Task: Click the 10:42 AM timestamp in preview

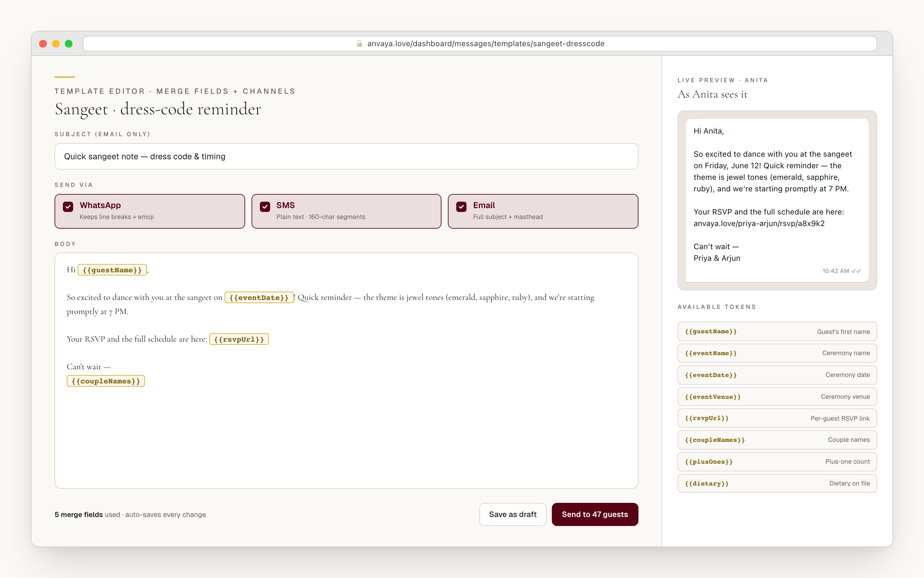Action: pos(835,271)
